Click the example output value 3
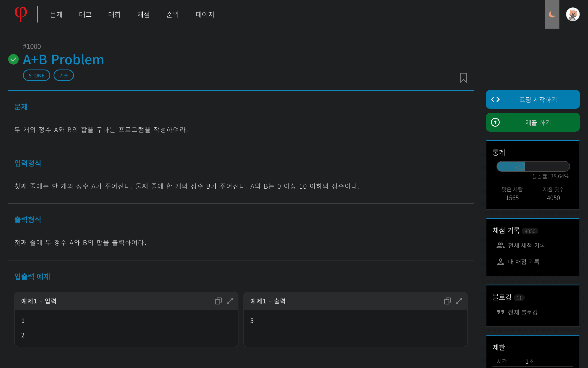The image size is (588, 368). [252, 321]
